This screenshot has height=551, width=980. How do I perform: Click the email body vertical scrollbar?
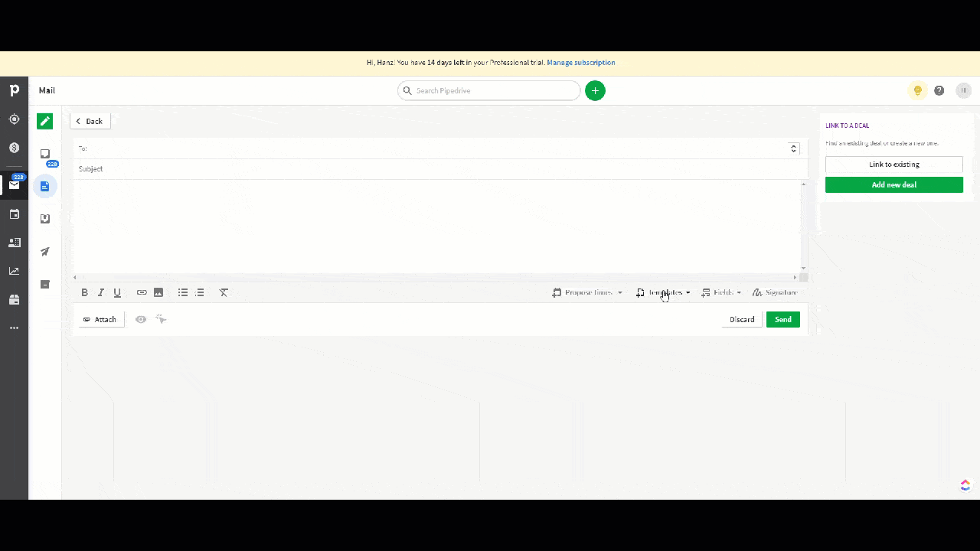803,226
